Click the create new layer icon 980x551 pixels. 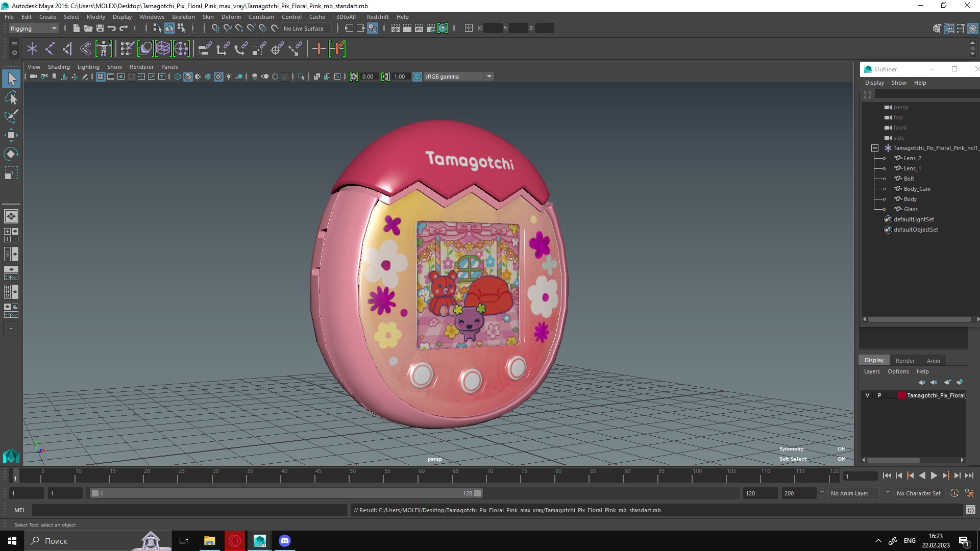pos(947,382)
